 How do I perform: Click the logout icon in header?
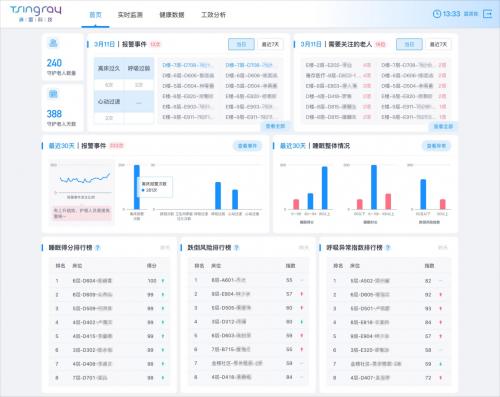[x=487, y=14]
